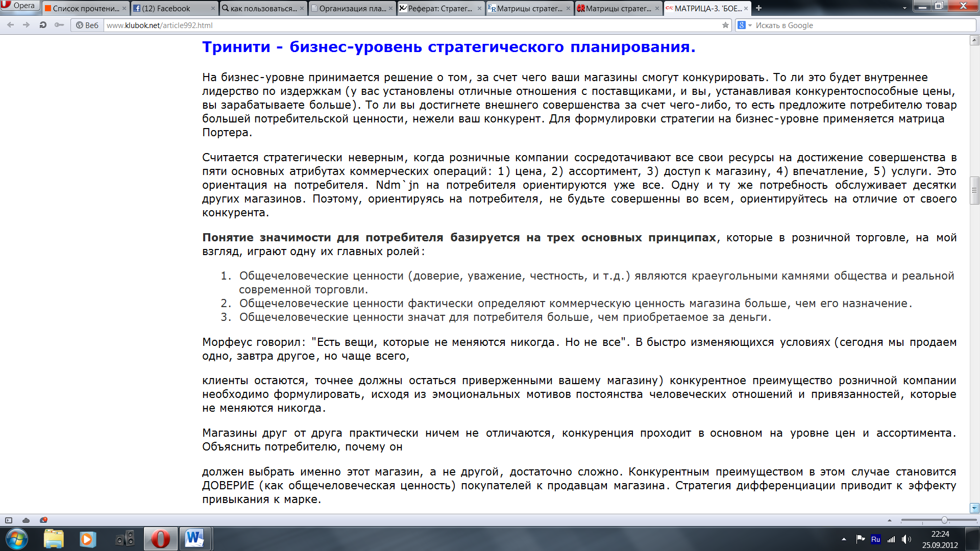Close the Организация пла tab

(390, 8)
